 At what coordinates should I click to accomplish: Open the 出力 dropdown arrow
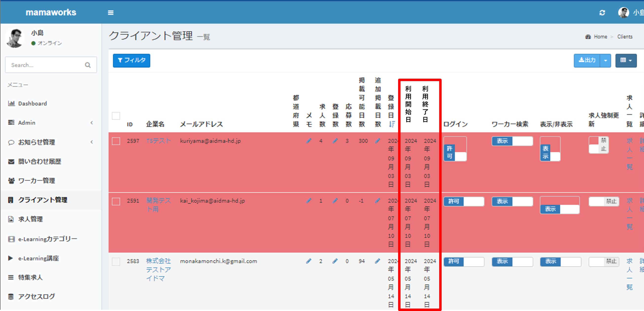[605, 61]
